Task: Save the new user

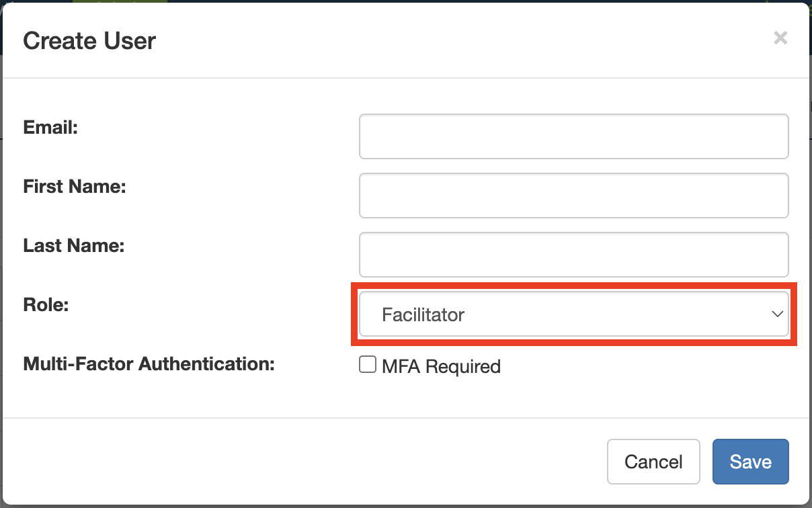Action: pos(750,462)
